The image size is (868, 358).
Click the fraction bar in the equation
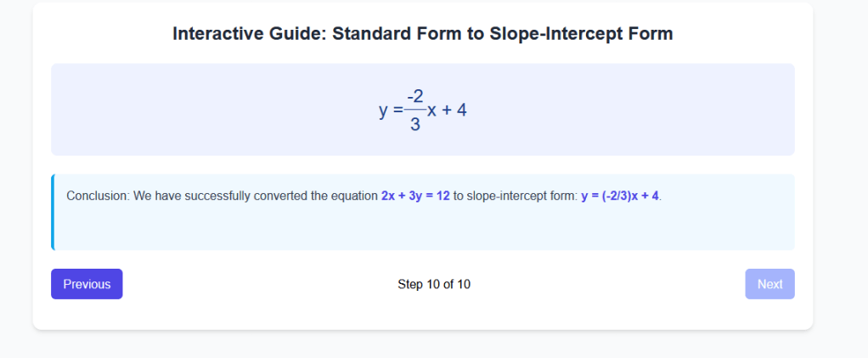click(x=414, y=110)
